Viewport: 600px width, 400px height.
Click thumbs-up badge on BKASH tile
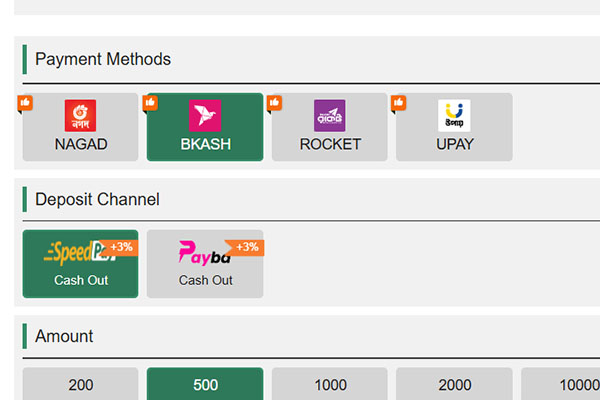tap(150, 102)
